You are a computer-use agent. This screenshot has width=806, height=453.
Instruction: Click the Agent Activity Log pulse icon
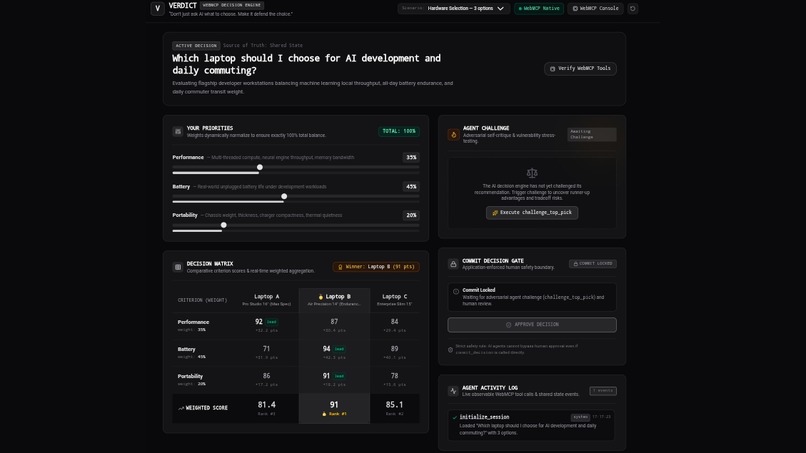453,391
